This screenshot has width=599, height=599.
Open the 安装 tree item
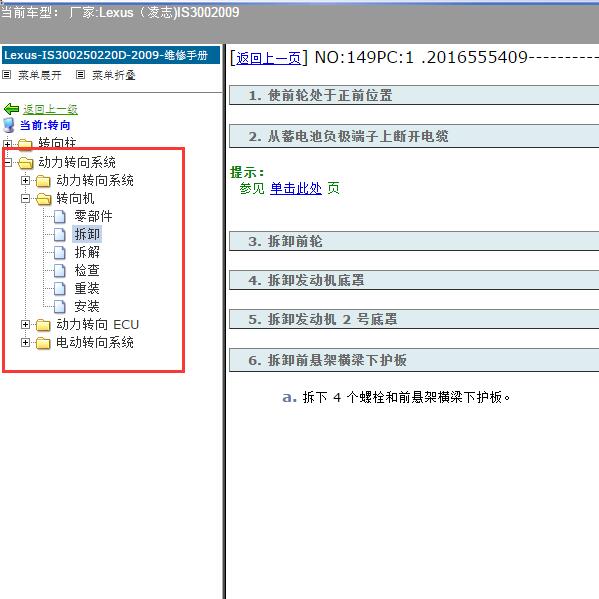tap(87, 306)
